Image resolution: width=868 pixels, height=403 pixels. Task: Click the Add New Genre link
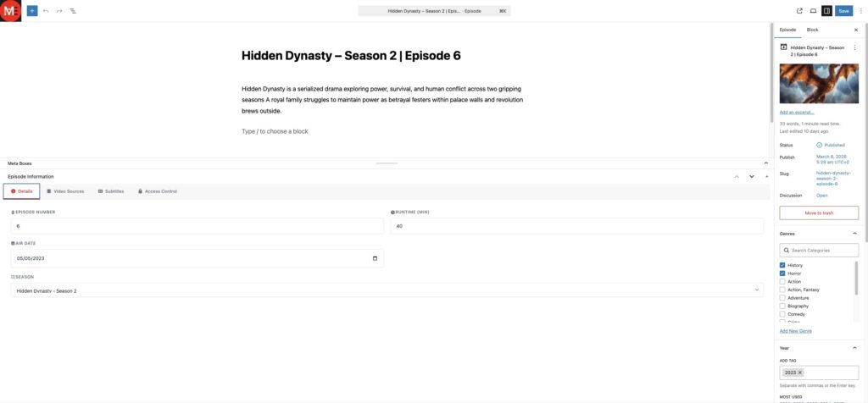click(795, 331)
